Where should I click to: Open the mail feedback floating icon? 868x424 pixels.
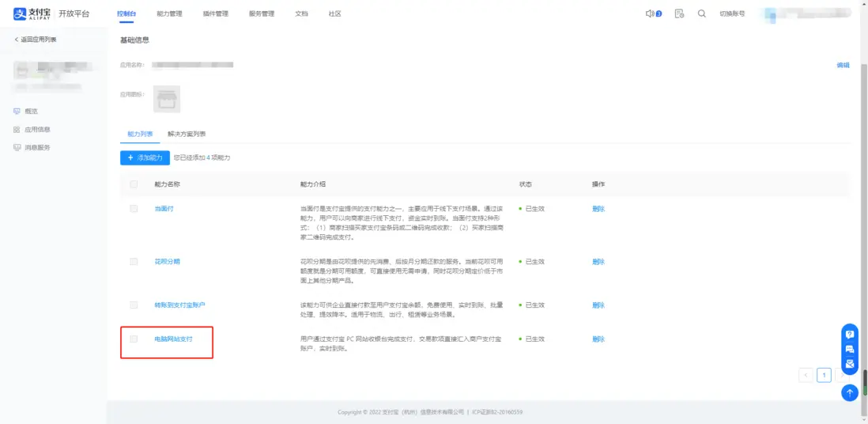(x=849, y=364)
